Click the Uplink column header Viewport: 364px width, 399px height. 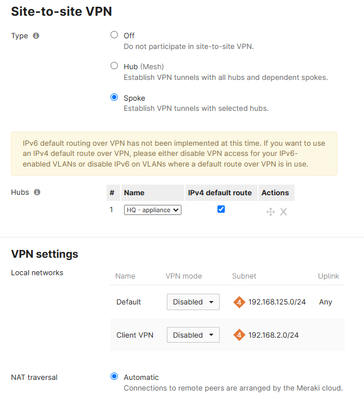(328, 276)
